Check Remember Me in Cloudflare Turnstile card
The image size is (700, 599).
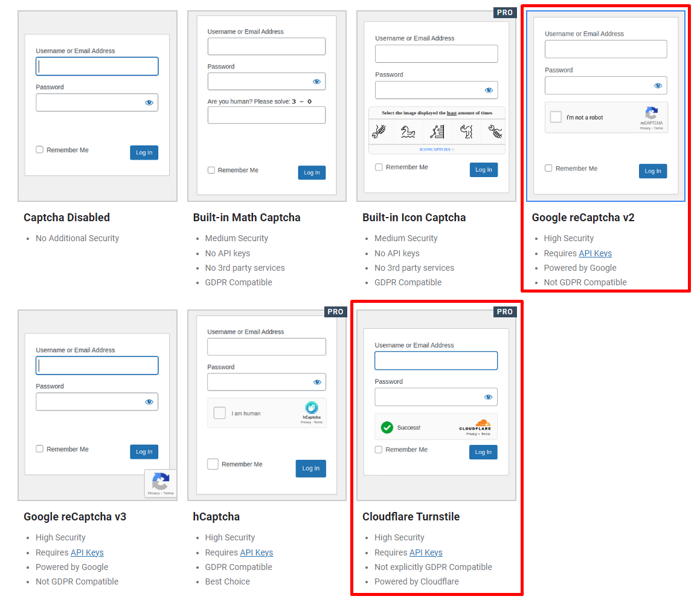378,450
